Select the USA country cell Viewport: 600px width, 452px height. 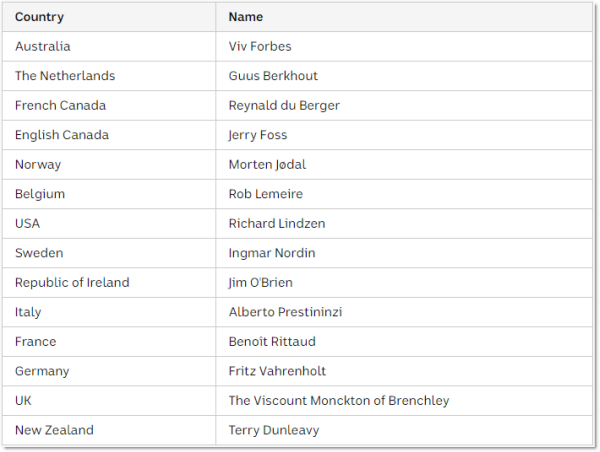(28, 223)
